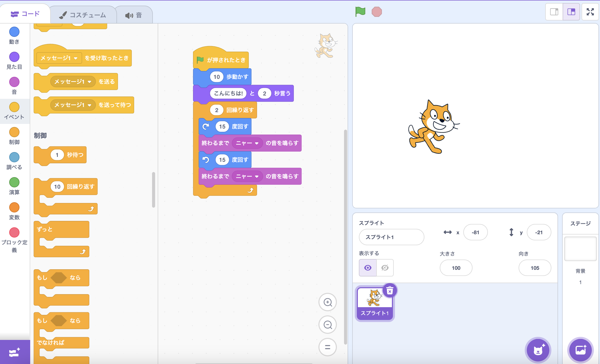Add a new sprite with the cat button
The image size is (600, 364).
pyautogui.click(x=538, y=350)
